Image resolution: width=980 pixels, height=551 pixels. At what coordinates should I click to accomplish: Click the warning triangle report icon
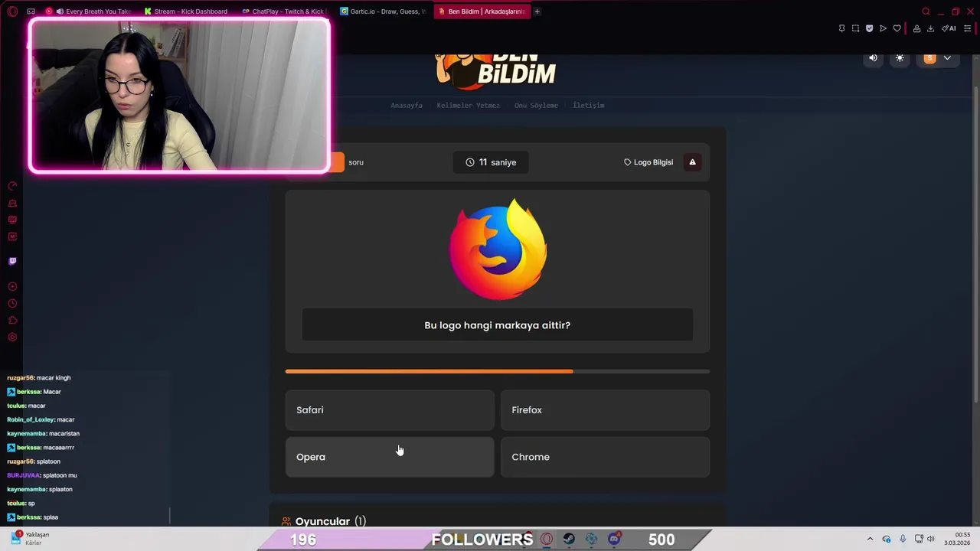click(692, 162)
